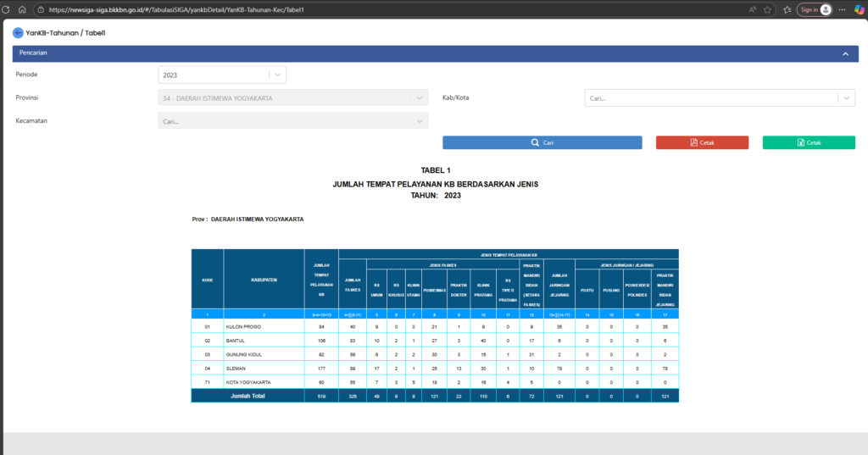The width and height of the screenshot is (868, 455).
Task: Click the blue Cari search button
Action: coord(542,142)
